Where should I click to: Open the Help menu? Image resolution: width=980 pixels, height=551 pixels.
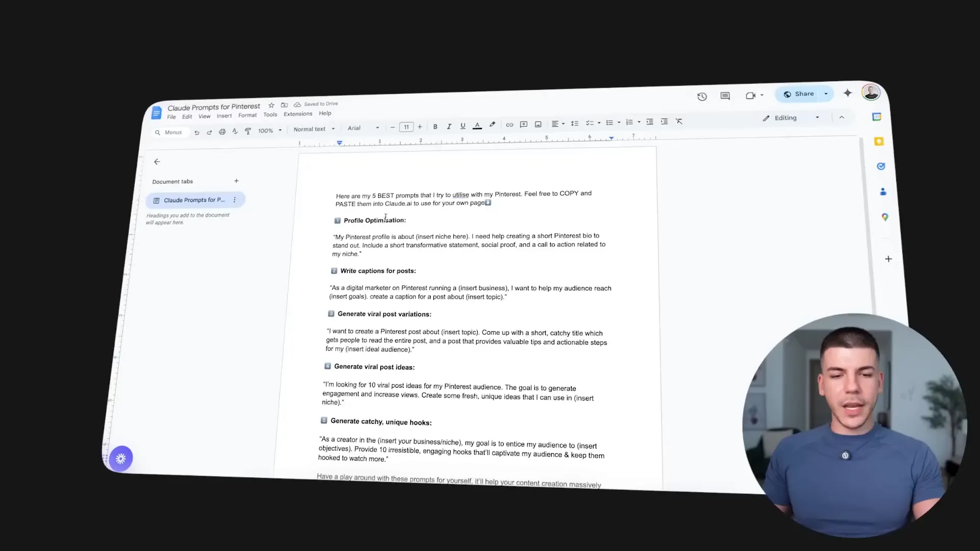[x=325, y=113]
